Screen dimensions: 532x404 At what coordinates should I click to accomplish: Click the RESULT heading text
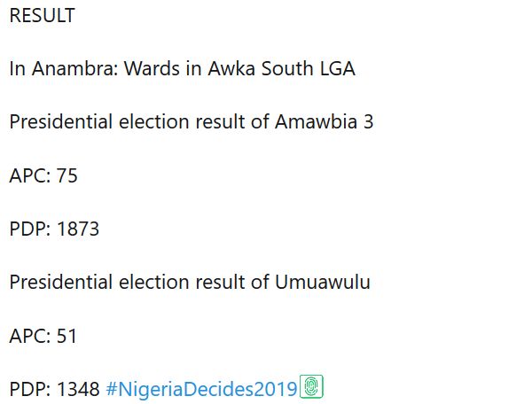42,16
